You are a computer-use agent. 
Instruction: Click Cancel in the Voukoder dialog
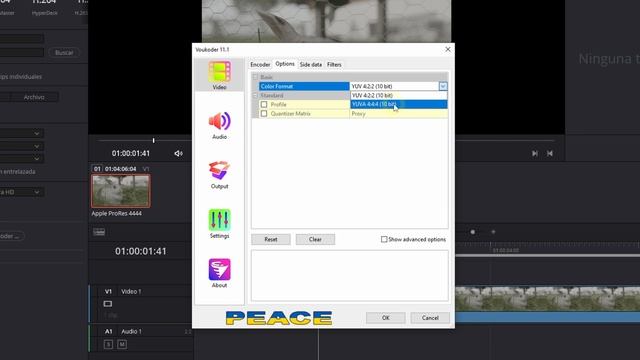click(x=430, y=318)
